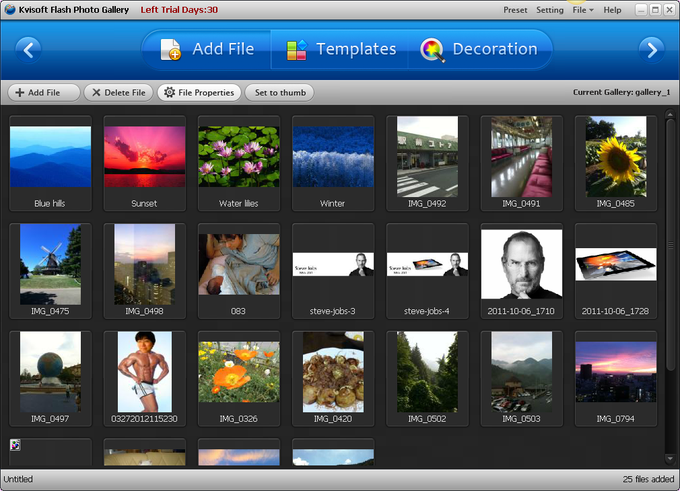Click the Templates colored blocks icon
This screenshot has width=680, height=491.
(x=297, y=50)
